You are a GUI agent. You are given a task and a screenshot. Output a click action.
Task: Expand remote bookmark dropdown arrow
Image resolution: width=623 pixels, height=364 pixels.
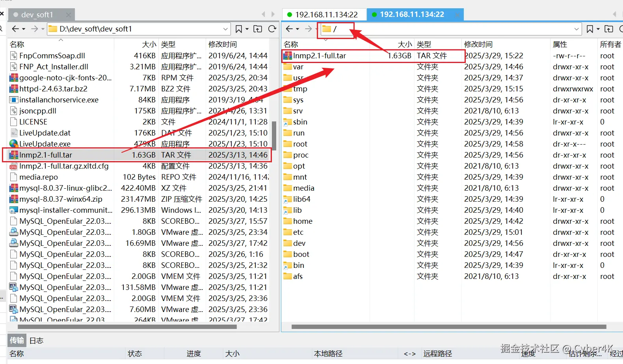[x=598, y=29]
